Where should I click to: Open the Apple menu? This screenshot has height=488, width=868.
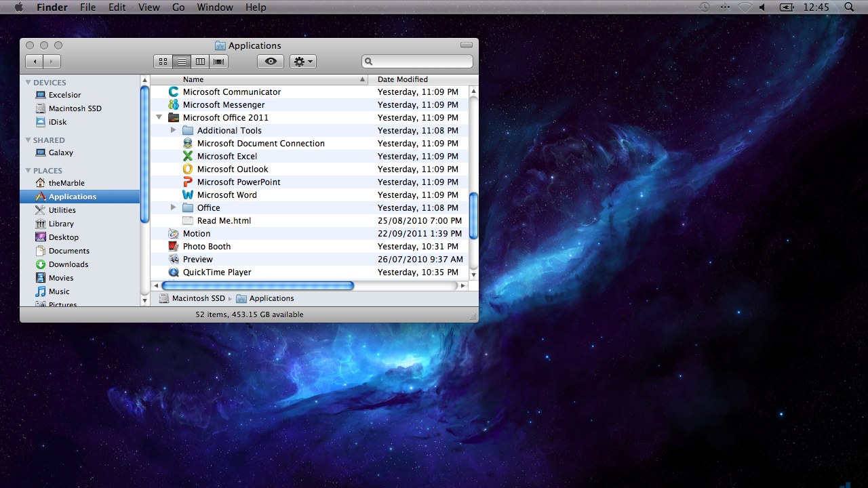(x=18, y=7)
